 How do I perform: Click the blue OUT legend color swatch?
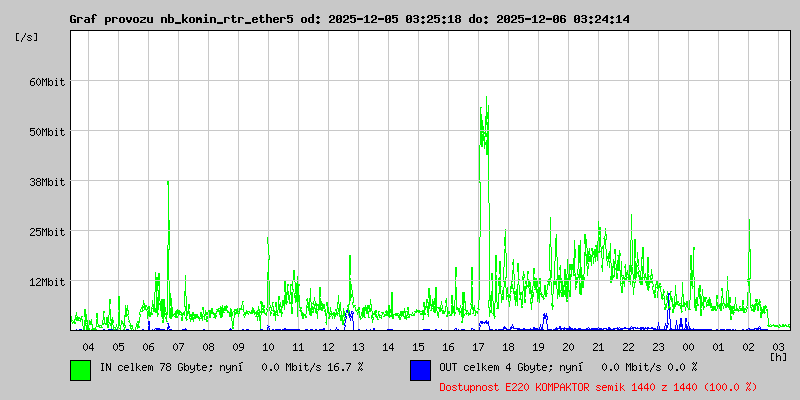click(420, 369)
